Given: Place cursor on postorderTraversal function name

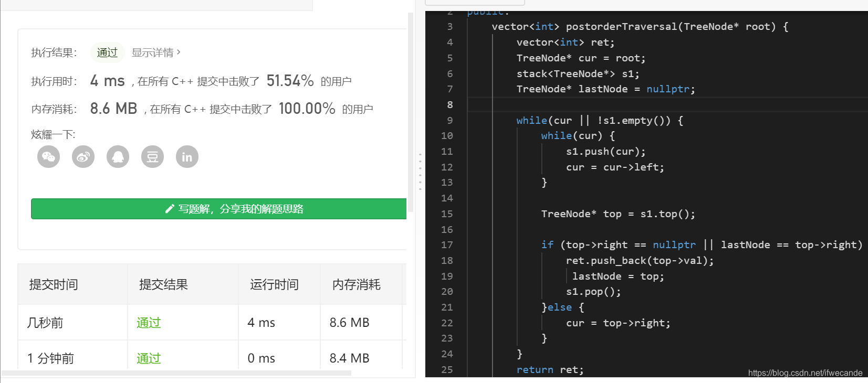Looking at the screenshot, I should [622, 27].
